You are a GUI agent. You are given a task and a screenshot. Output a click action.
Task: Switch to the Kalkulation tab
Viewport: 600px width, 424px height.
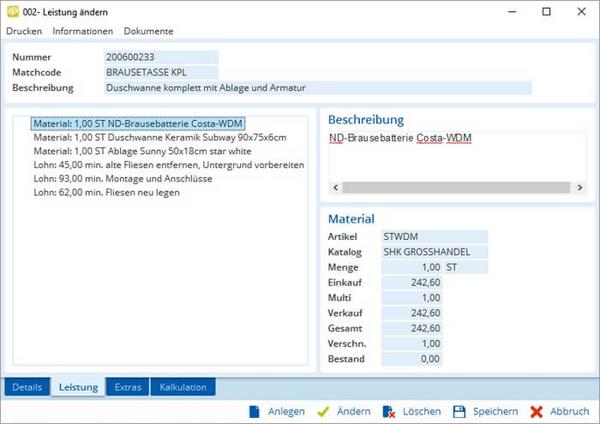(183, 387)
